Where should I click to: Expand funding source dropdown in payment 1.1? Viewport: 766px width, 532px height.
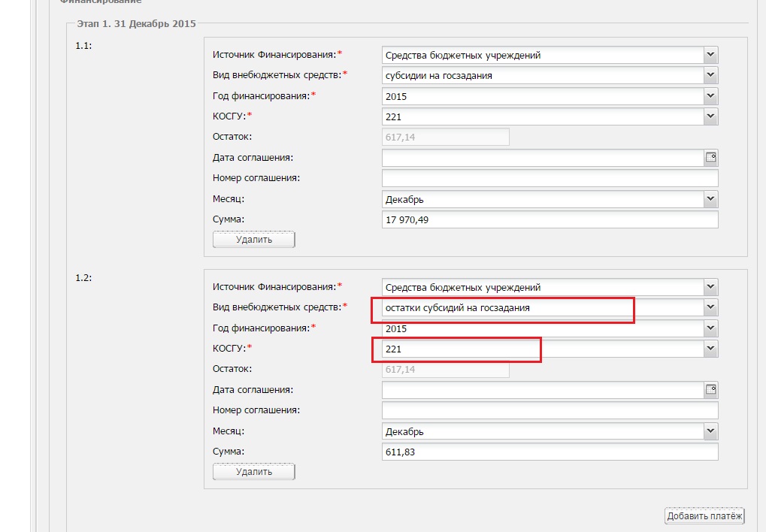(x=710, y=55)
